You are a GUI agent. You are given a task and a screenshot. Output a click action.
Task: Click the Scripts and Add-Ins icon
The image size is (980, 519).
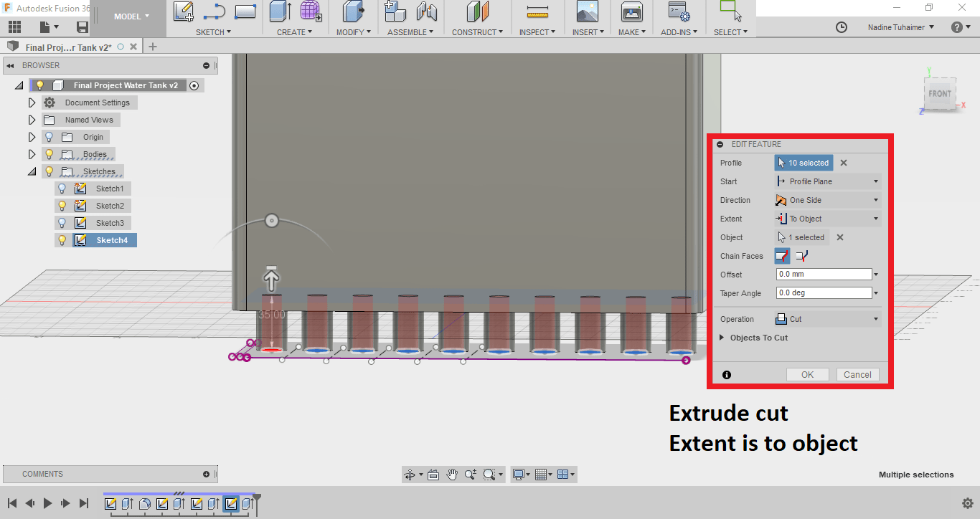[x=679, y=11]
